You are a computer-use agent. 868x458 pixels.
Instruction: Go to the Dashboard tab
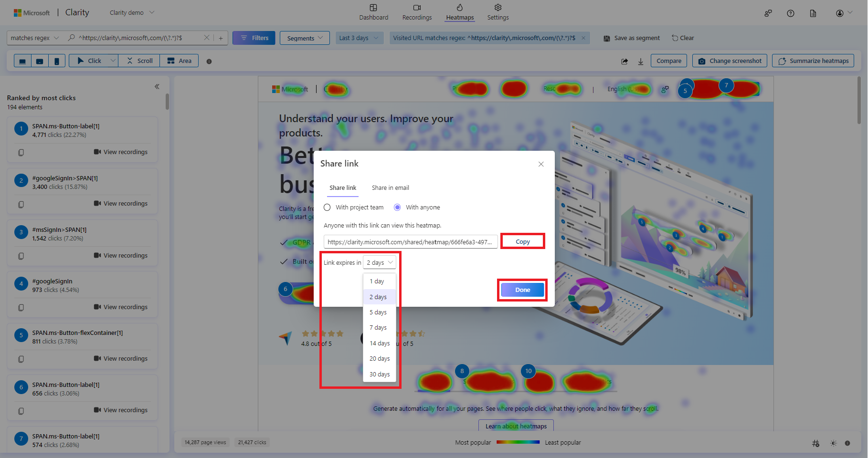click(374, 12)
